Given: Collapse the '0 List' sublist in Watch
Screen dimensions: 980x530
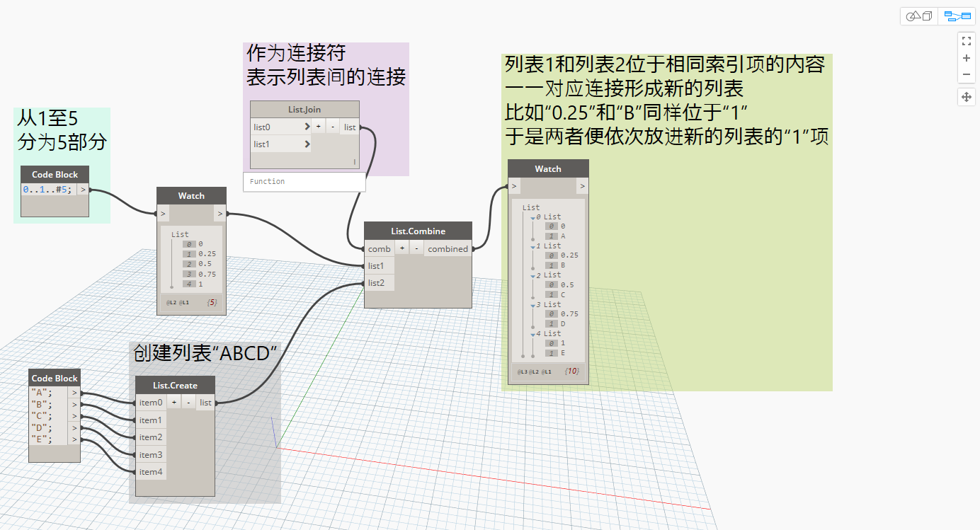Looking at the screenshot, I should coord(532,218).
